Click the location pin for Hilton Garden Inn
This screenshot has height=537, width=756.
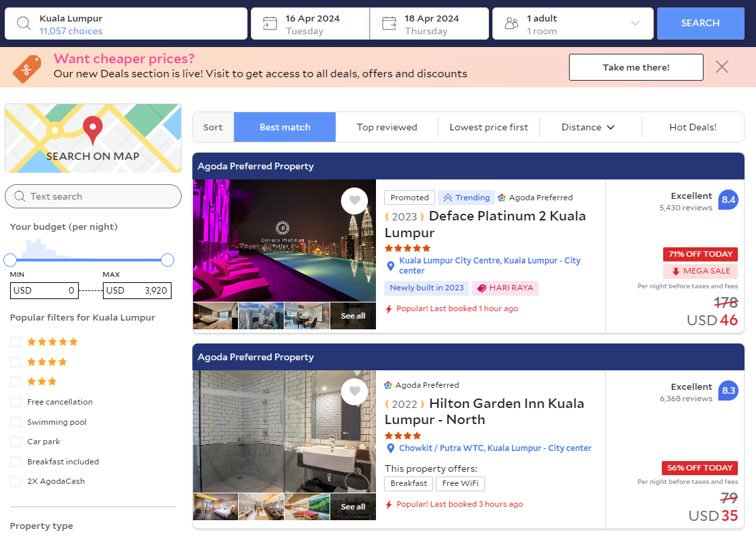coord(391,448)
